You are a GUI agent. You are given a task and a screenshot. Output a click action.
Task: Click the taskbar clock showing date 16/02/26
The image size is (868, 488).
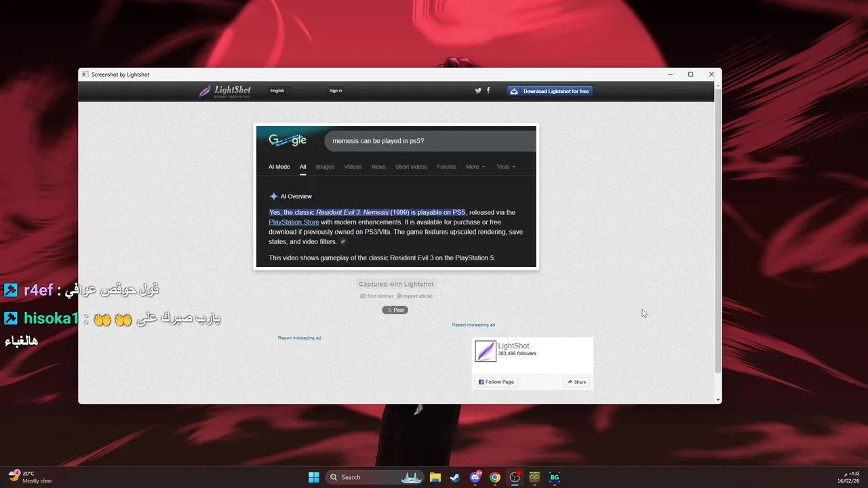(848, 477)
